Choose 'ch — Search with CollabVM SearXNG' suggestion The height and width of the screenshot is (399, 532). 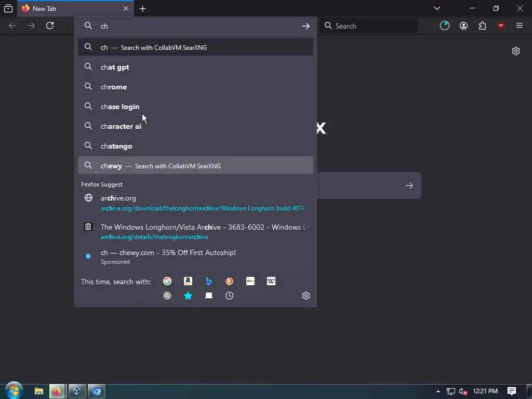195,47
